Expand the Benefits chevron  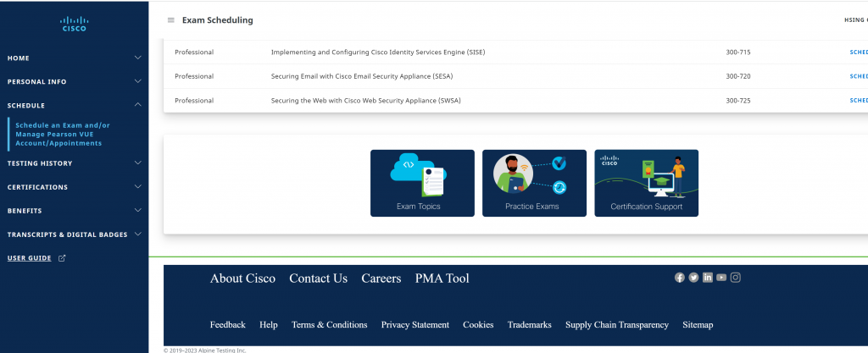[x=138, y=211]
